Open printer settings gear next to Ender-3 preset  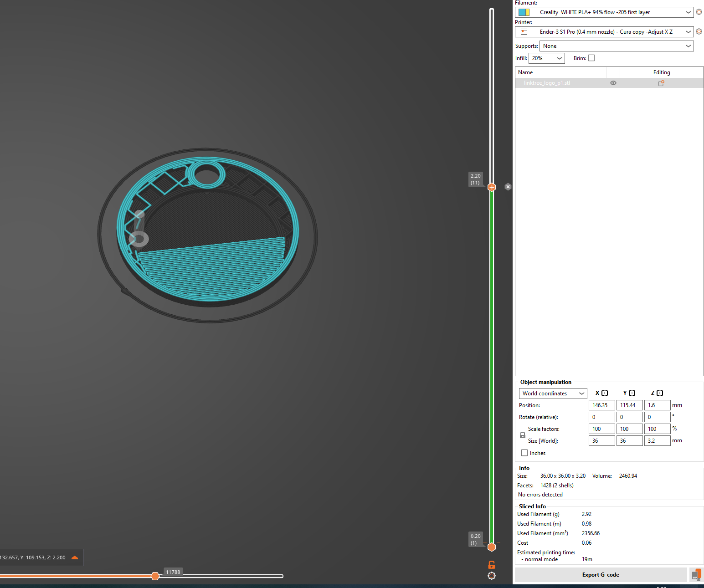coord(699,31)
